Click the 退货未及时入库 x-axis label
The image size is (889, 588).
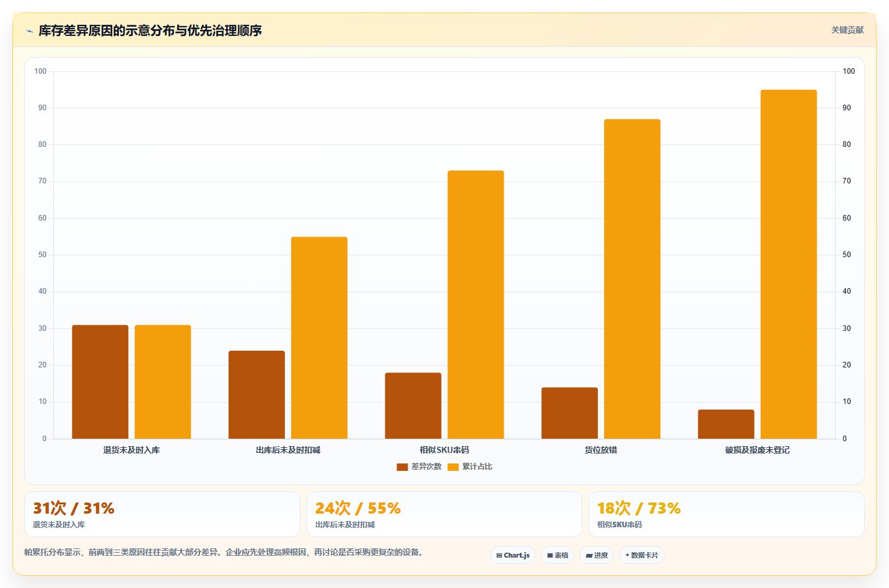(x=131, y=450)
